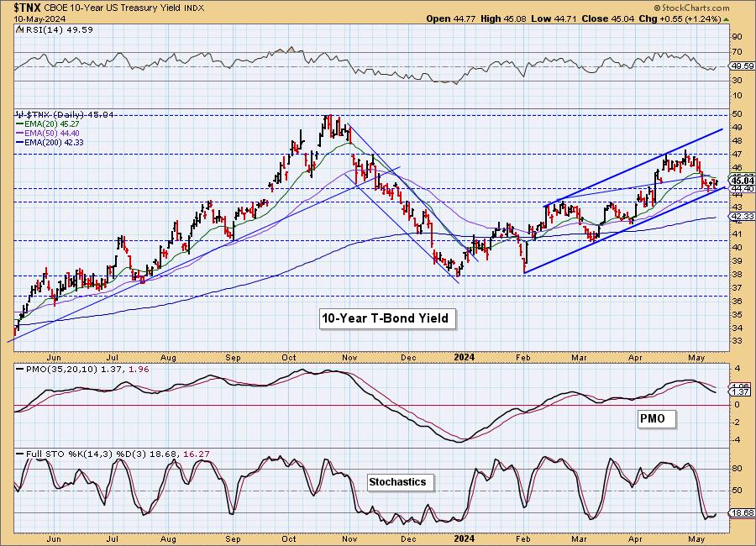Click the '10-Year T-Bond Yield' annotation box
Screen dimensions: 756x546
[387, 318]
